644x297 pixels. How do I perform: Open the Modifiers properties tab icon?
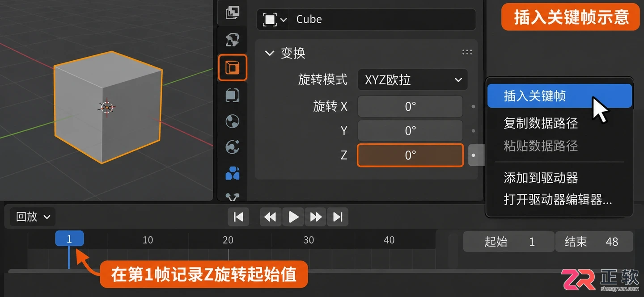point(233,95)
